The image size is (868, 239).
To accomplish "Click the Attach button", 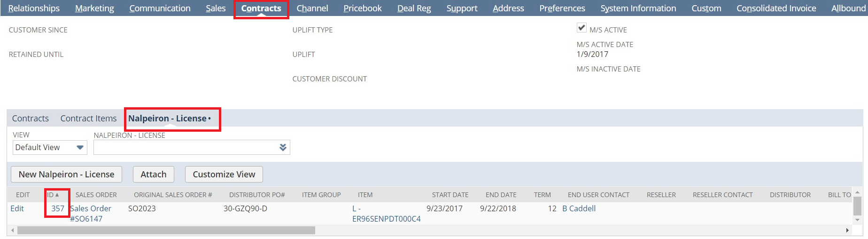I will point(154,175).
